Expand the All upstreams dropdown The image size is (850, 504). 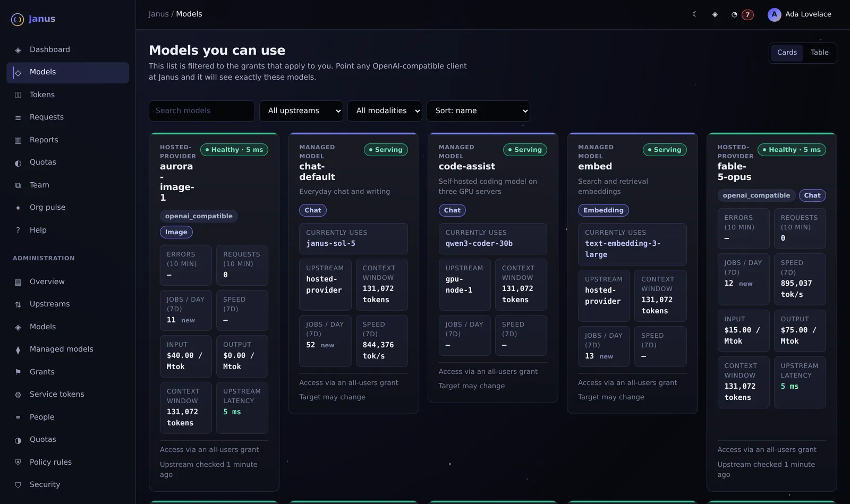tap(301, 111)
